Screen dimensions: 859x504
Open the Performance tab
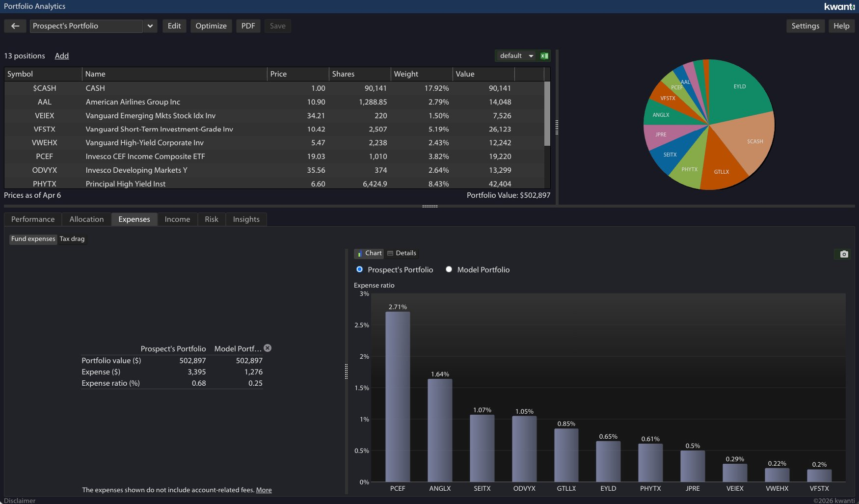pos(33,219)
